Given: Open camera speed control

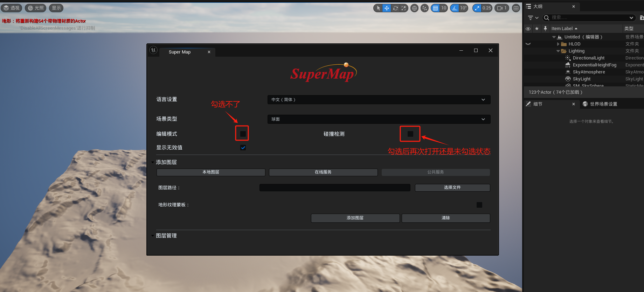Looking at the screenshot, I should 502,8.
